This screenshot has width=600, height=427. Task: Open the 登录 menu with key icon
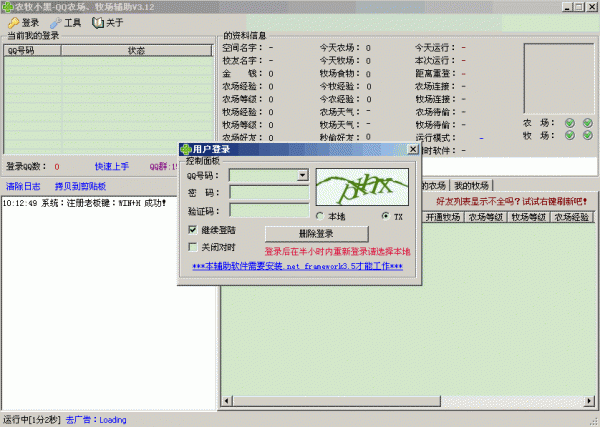pos(24,23)
